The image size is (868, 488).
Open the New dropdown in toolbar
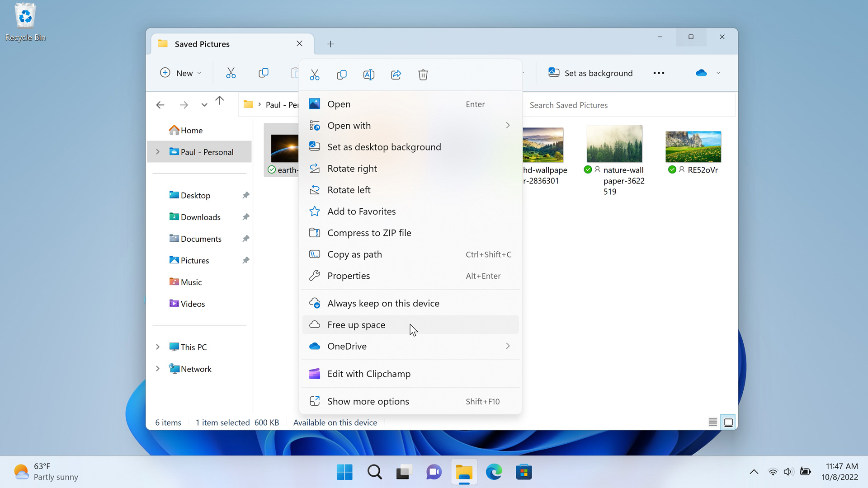[181, 73]
